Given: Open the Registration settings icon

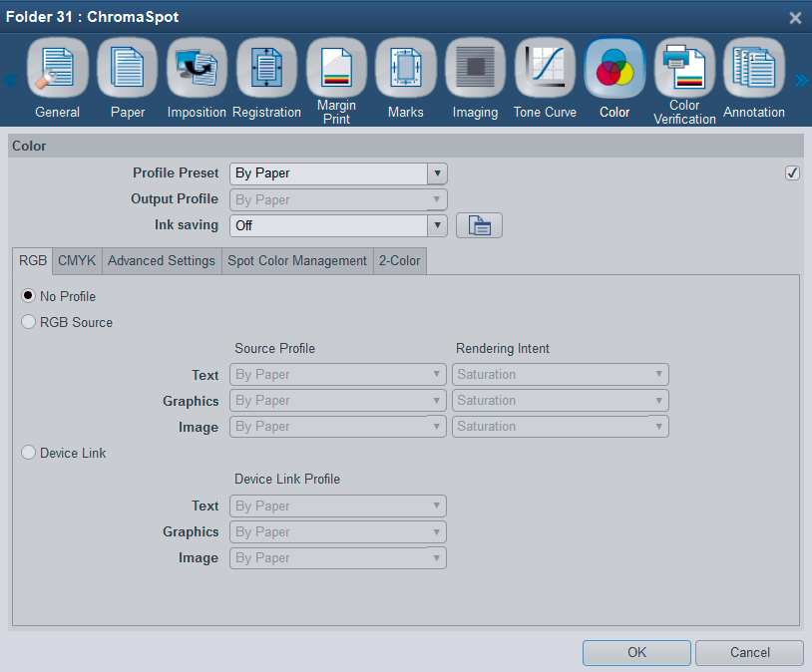Looking at the screenshot, I should coord(266,68).
